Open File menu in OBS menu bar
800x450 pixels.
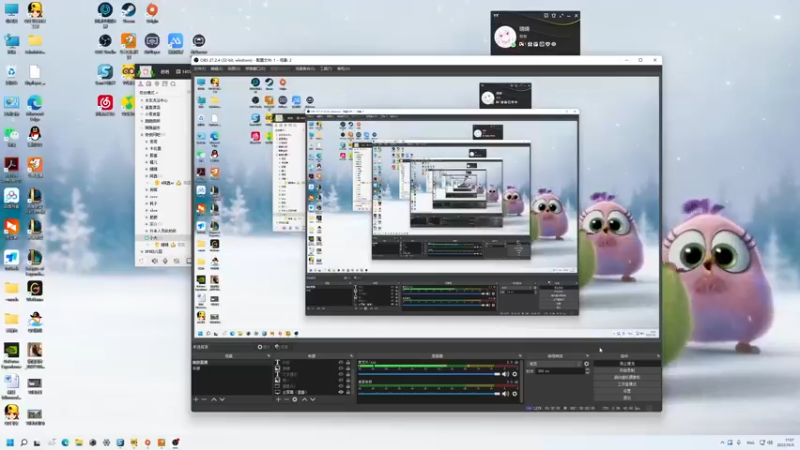click(x=200, y=69)
